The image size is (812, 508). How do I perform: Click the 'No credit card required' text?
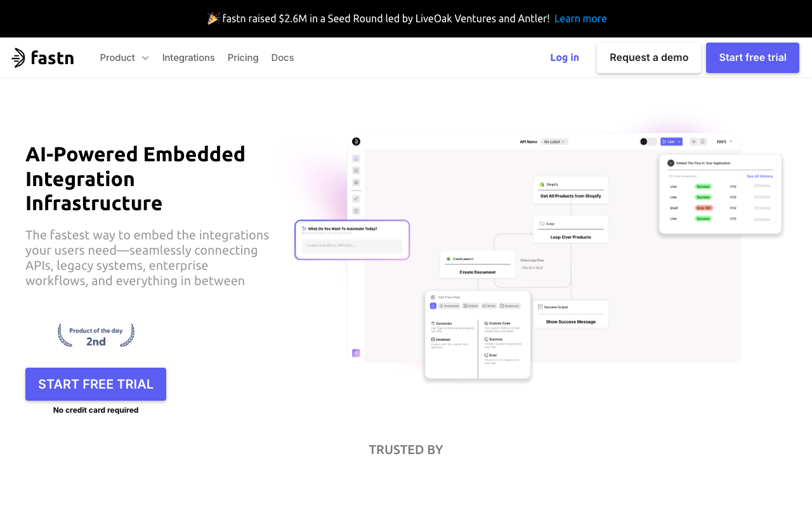click(96, 410)
